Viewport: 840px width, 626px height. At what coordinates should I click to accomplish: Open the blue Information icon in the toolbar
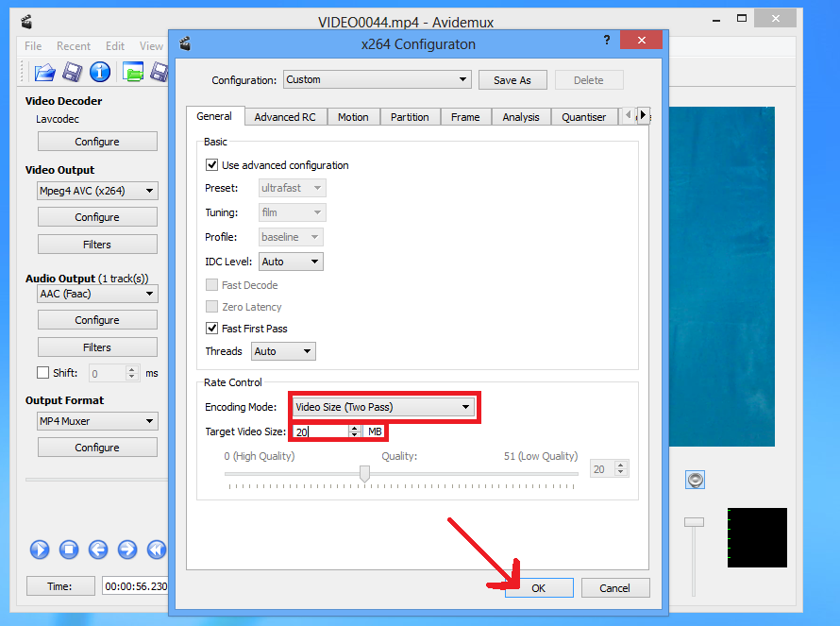click(x=100, y=72)
